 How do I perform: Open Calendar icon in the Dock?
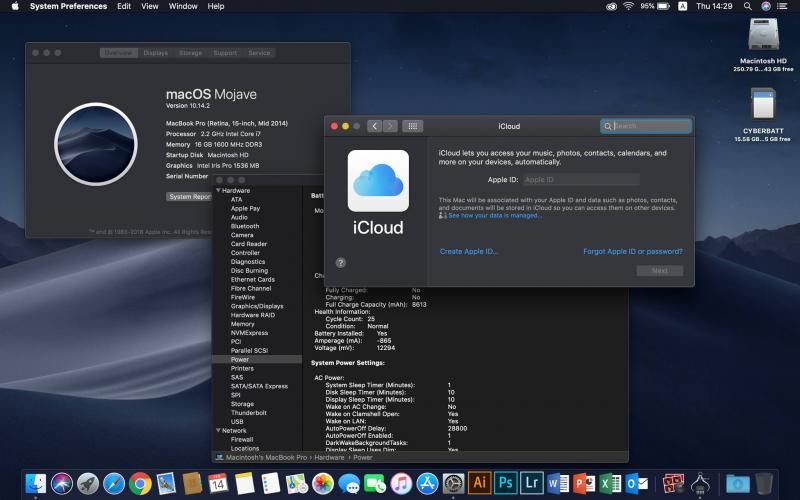pos(218,484)
